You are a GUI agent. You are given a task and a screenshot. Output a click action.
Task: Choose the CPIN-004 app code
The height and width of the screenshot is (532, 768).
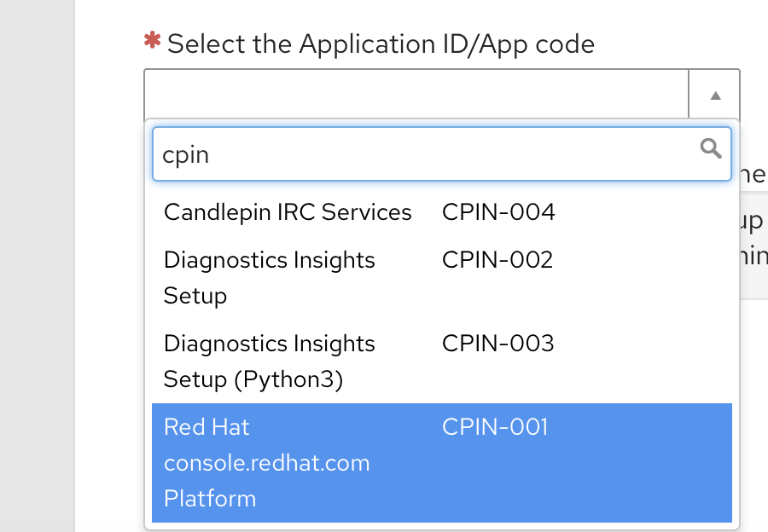coord(498,212)
